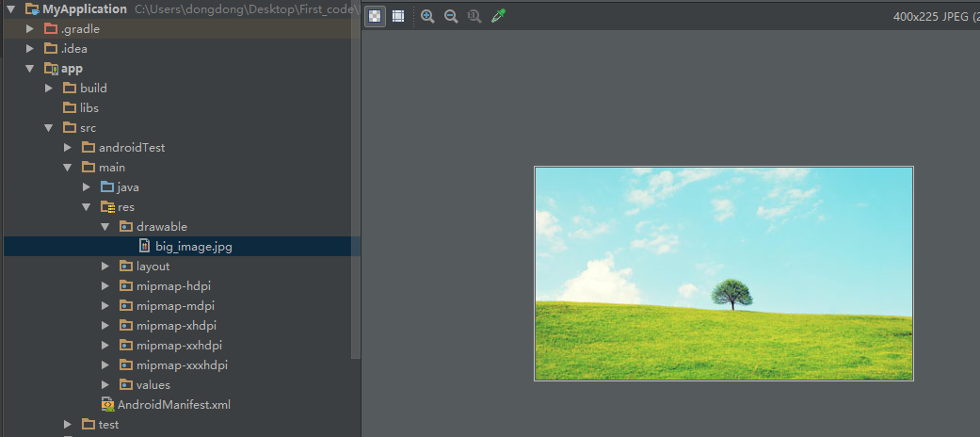This screenshot has height=437, width=980.
Task: Click the AndroidManifest.xml file icon
Action: point(107,405)
